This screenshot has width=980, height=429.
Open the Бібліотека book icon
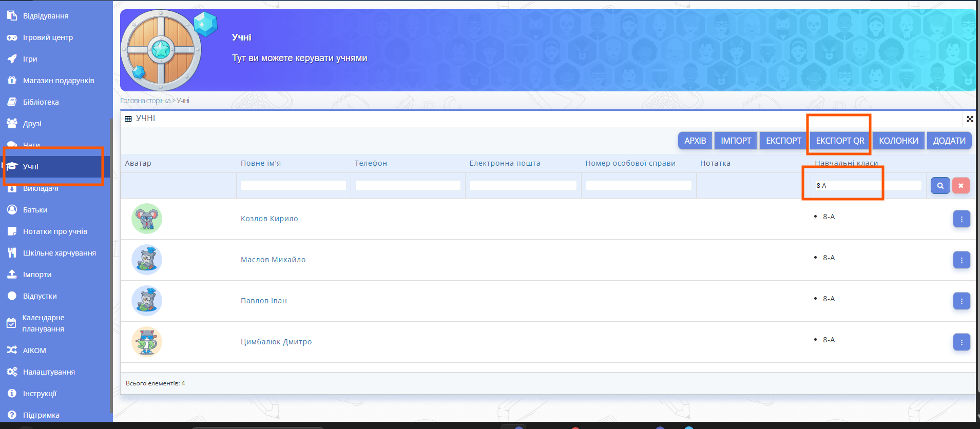pyautogui.click(x=12, y=102)
